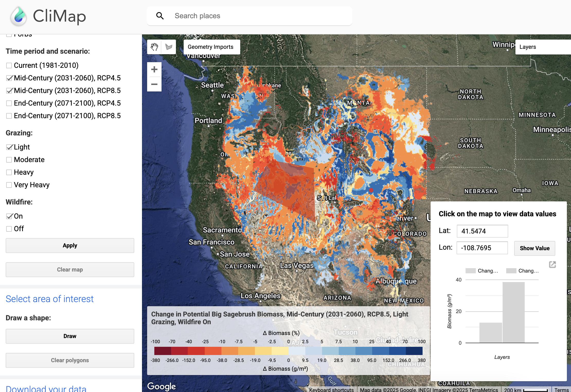Image resolution: width=571 pixels, height=392 pixels.
Task: Zoom out the map with minus button
Action: 154,84
